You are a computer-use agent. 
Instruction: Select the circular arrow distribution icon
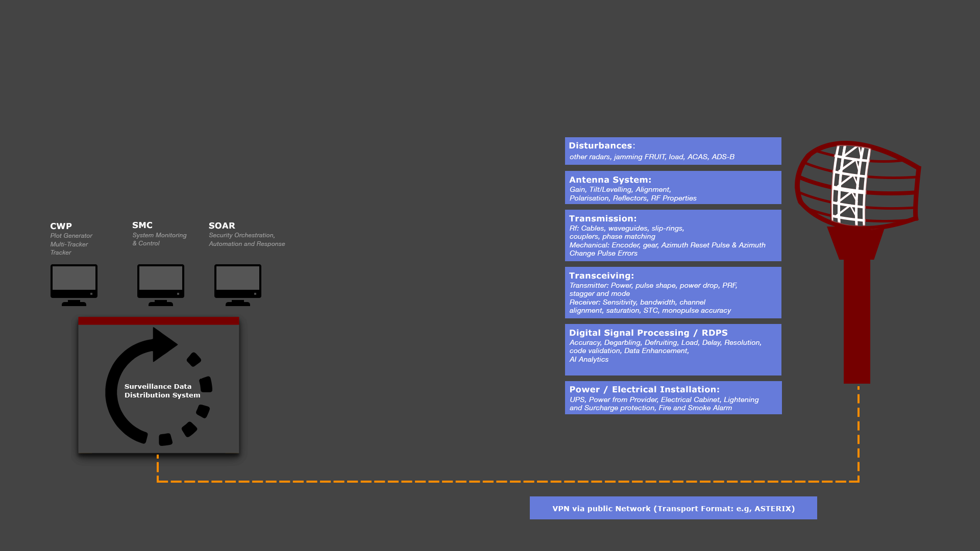click(x=159, y=387)
